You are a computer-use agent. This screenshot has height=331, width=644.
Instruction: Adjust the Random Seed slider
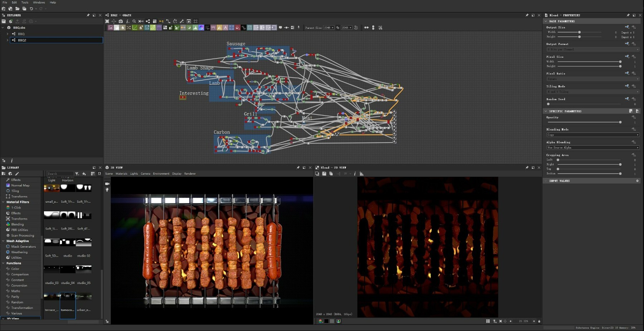coord(548,104)
